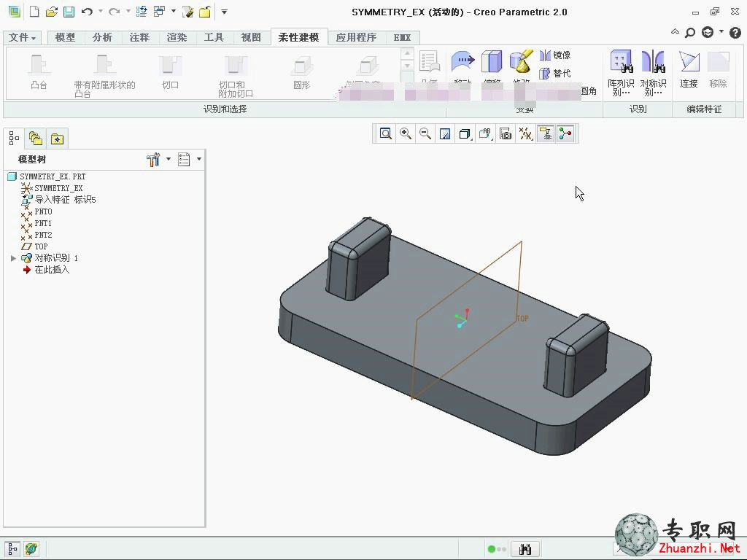
Task: Switch to the 分析 (Analysis) ribbon tab
Action: pos(102,37)
